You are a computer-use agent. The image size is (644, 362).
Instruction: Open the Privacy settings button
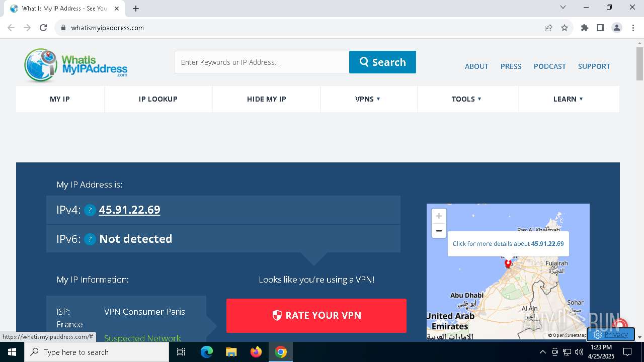610,334
